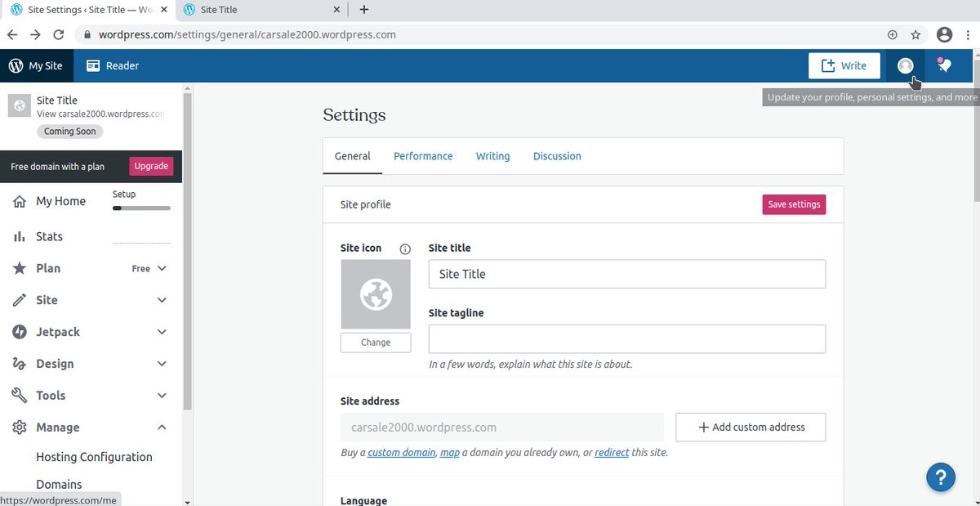Go back in the browser

pos(12,34)
